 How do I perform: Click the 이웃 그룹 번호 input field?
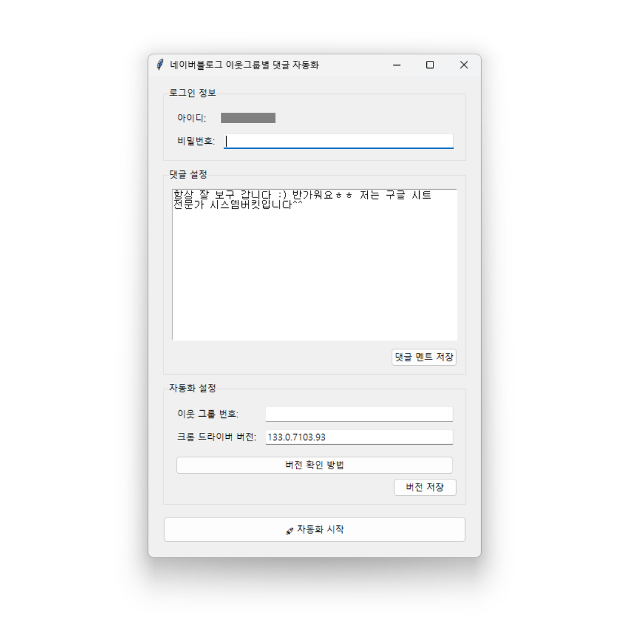[359, 414]
